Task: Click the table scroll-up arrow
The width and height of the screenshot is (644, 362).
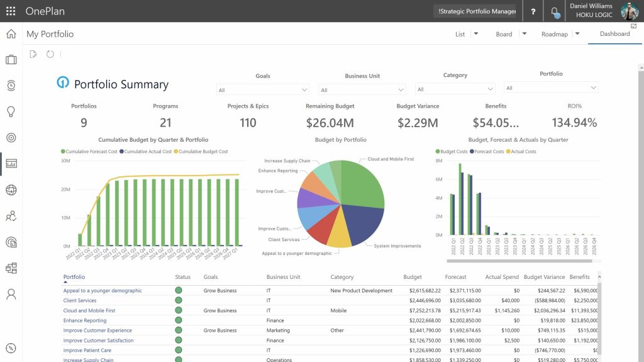Action: click(x=599, y=277)
